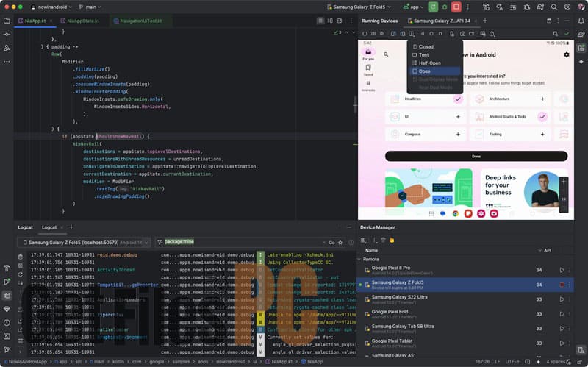Click the Done button in the emulator

pos(476,156)
